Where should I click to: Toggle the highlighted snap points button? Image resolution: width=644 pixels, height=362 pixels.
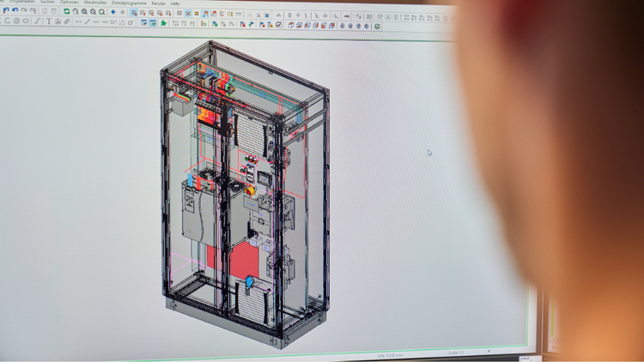pos(188,14)
